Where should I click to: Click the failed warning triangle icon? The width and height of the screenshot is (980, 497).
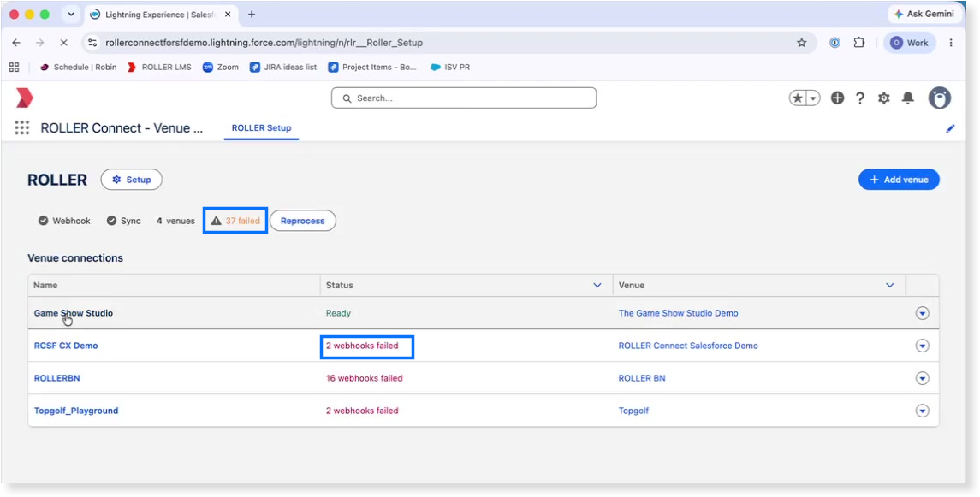(x=217, y=221)
